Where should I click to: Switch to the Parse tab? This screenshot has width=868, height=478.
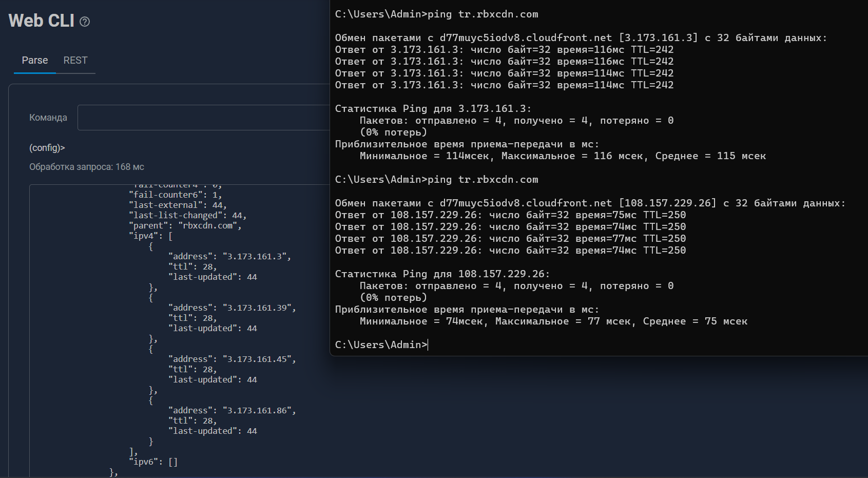(35, 61)
